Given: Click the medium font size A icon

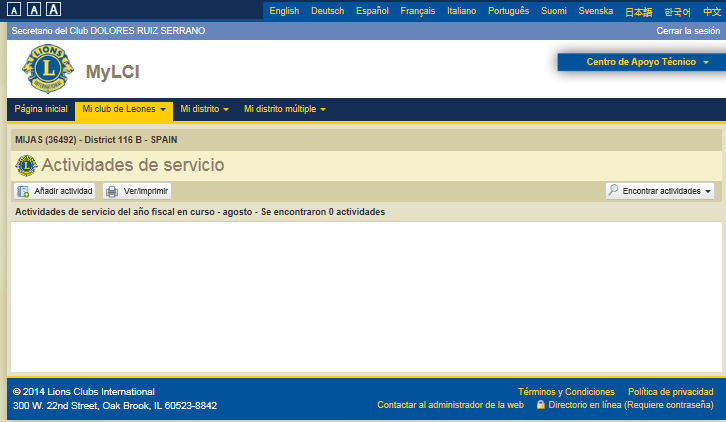Looking at the screenshot, I should 32,9.
